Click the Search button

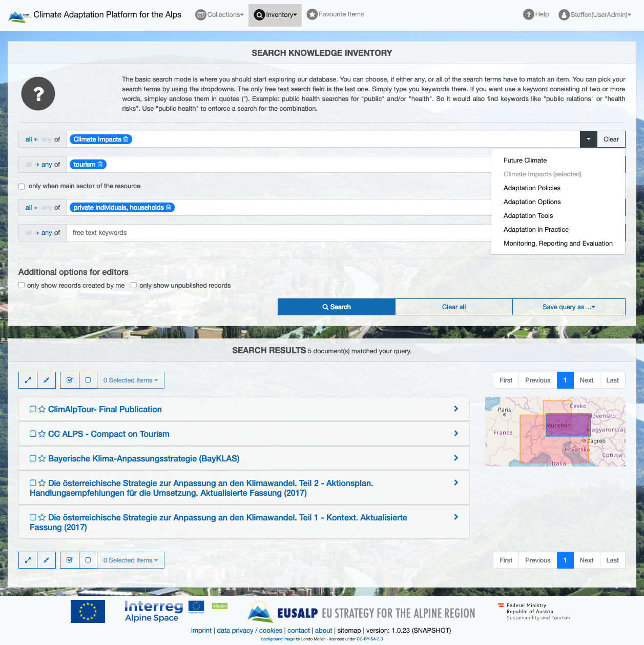click(336, 307)
